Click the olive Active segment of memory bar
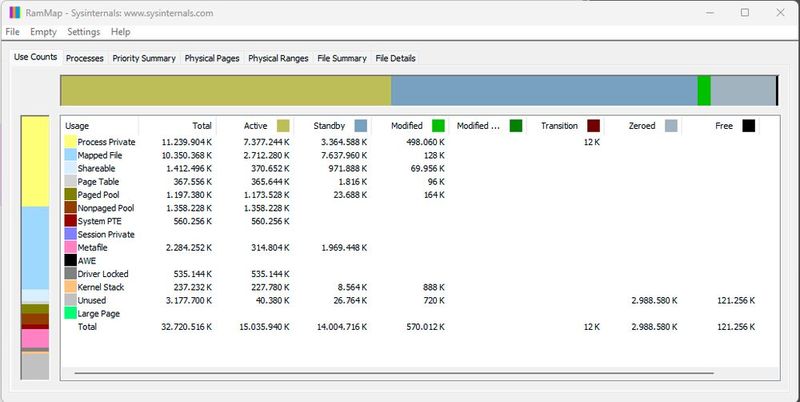Viewport: 800px width, 402px height. pos(226,91)
